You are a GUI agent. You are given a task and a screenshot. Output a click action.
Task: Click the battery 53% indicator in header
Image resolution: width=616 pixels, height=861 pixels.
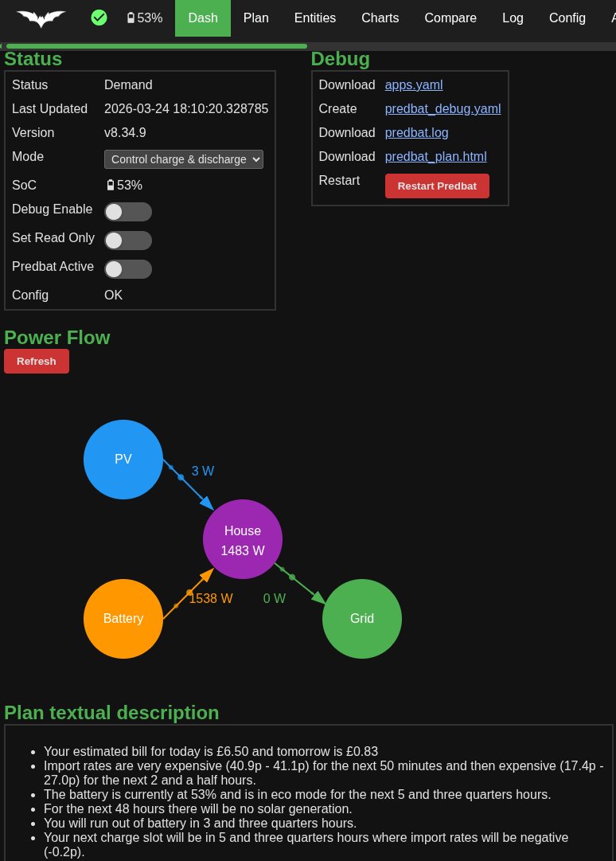pos(145,18)
